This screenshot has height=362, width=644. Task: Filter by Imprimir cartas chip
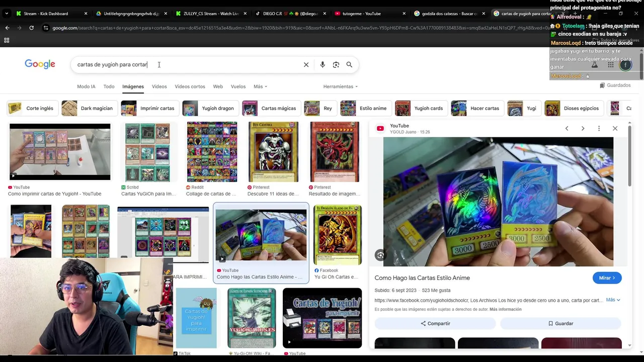149,108
